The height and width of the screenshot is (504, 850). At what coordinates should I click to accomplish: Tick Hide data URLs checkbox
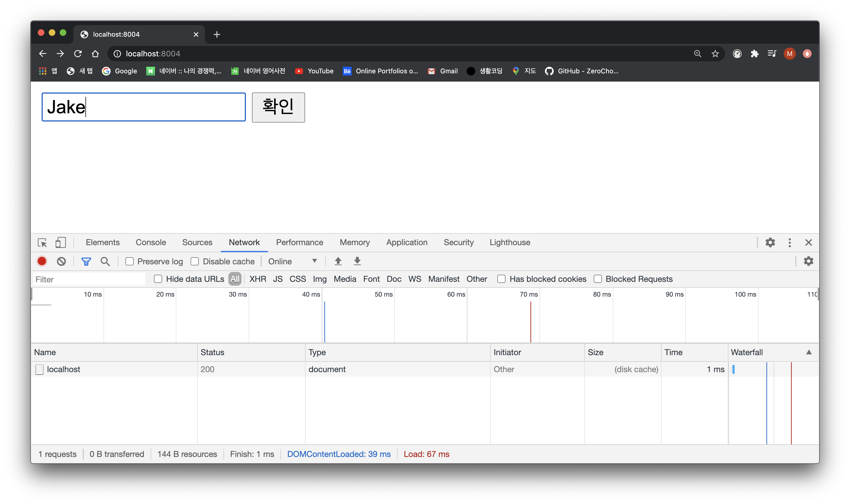158,279
